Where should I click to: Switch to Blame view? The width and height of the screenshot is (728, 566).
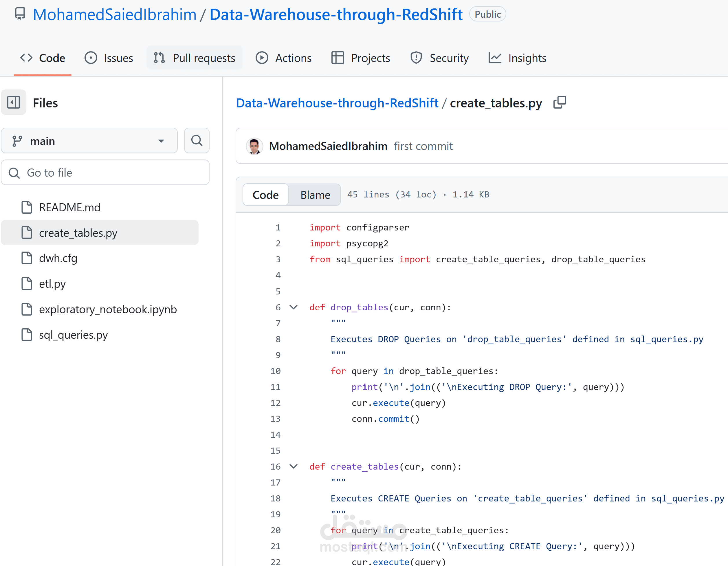(x=315, y=195)
